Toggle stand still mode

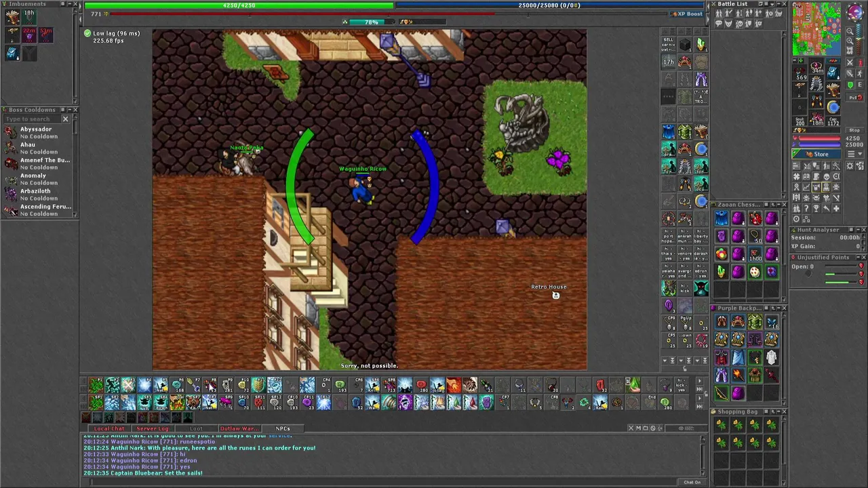[860, 62]
